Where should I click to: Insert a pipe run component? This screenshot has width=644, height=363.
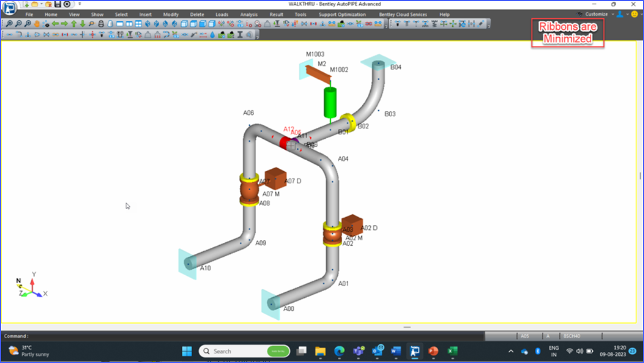point(9,35)
